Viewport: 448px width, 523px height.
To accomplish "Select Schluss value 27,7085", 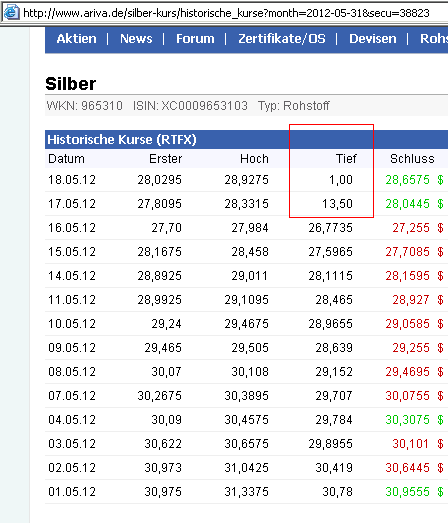I will coord(408,252).
